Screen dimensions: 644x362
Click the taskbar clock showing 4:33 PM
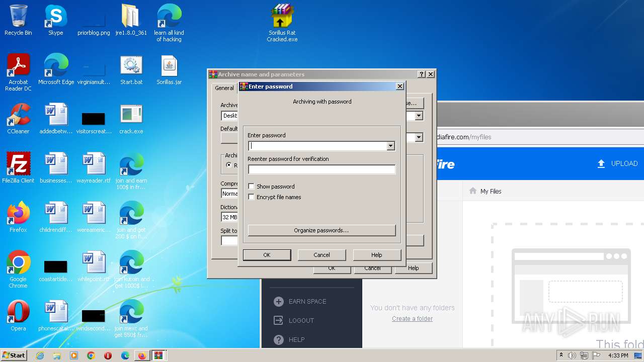[x=618, y=355]
